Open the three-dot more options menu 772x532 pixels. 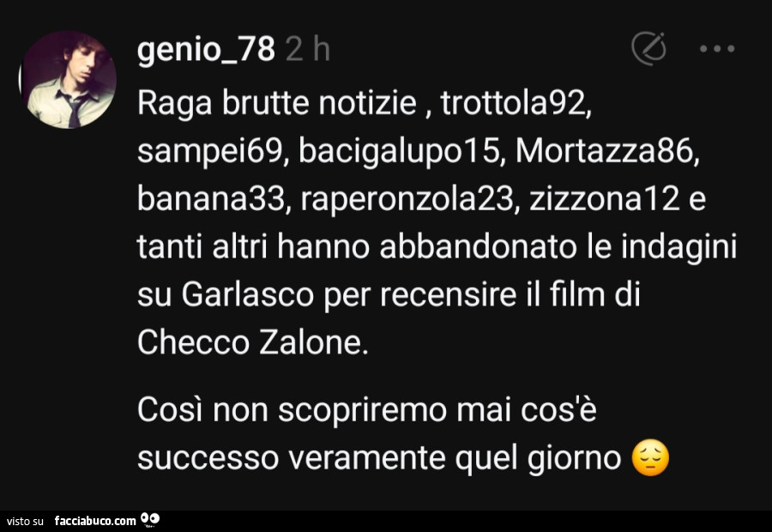coord(717,48)
